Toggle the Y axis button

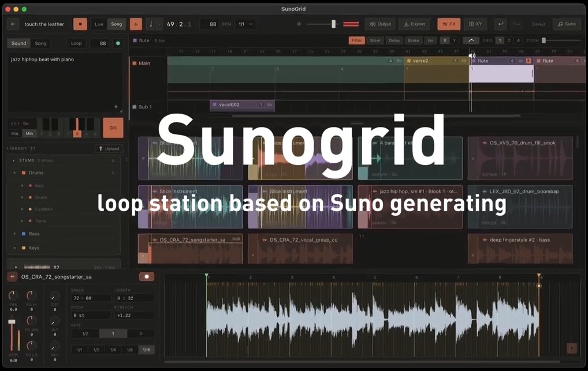click(454, 40)
